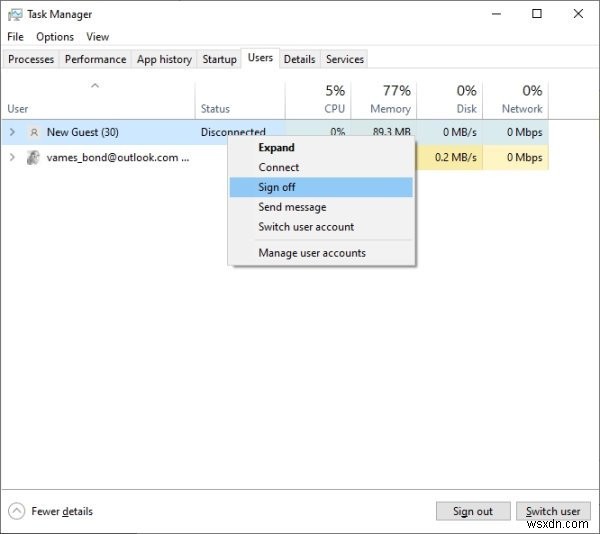The image size is (600, 534).
Task: Choose Sign off in the context menu
Action: point(321,187)
